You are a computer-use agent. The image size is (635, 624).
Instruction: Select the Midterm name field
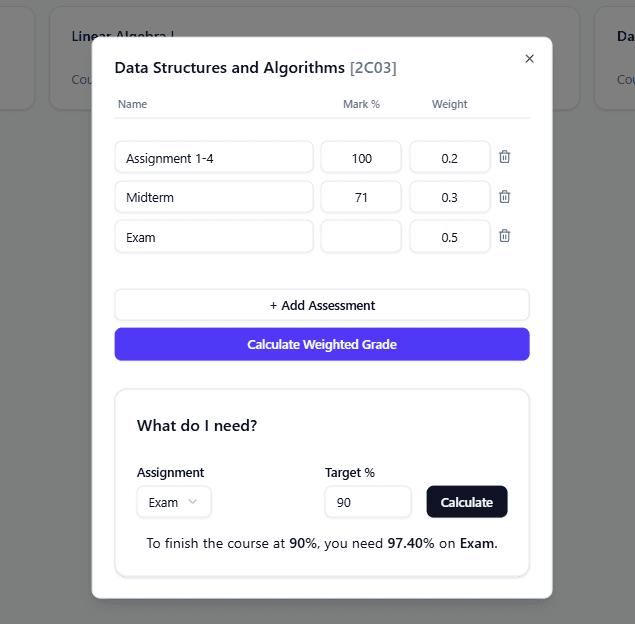[214, 197]
